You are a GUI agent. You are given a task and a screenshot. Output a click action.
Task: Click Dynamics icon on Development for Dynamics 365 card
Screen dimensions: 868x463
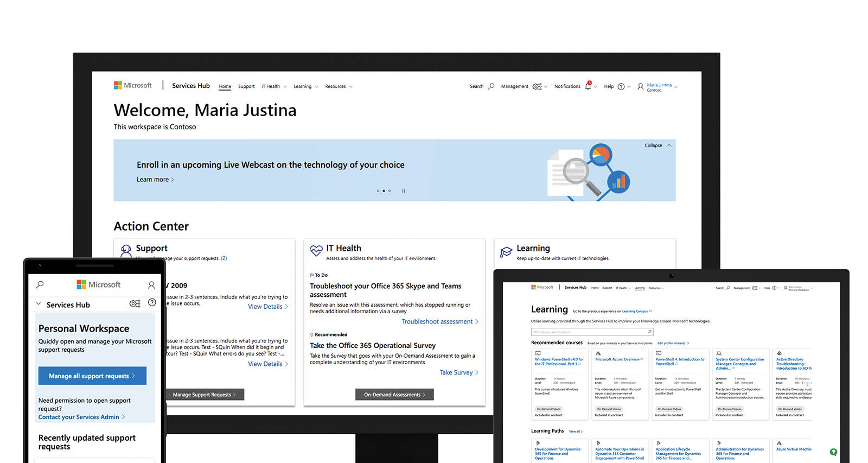point(538,443)
